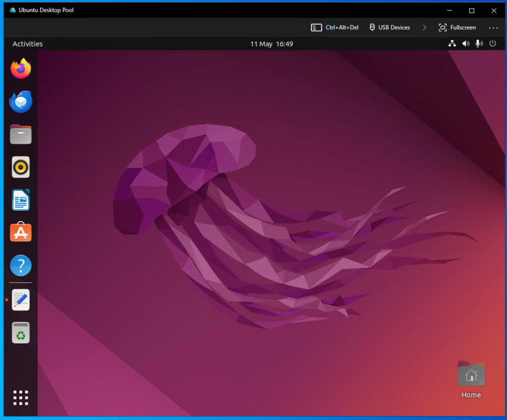This screenshot has height=420, width=507.
Task: Switch to Fullscreen mode
Action: pos(457,28)
